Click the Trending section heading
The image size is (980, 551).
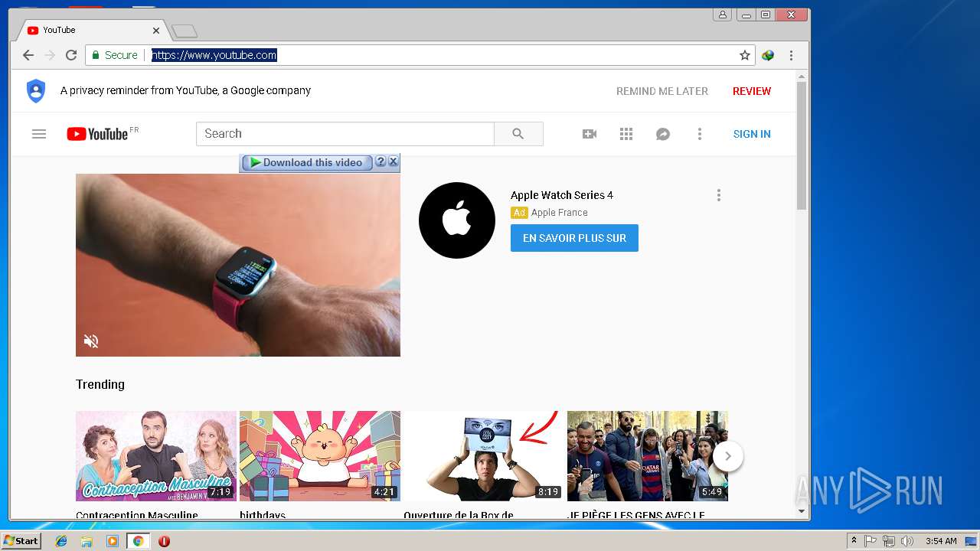(100, 384)
